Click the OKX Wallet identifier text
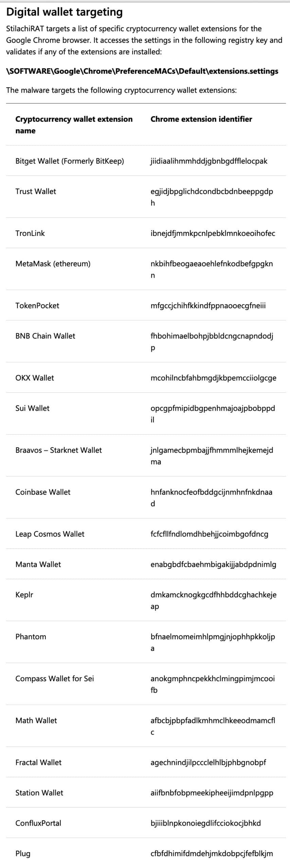This screenshot has height=868, width=290. click(x=213, y=378)
